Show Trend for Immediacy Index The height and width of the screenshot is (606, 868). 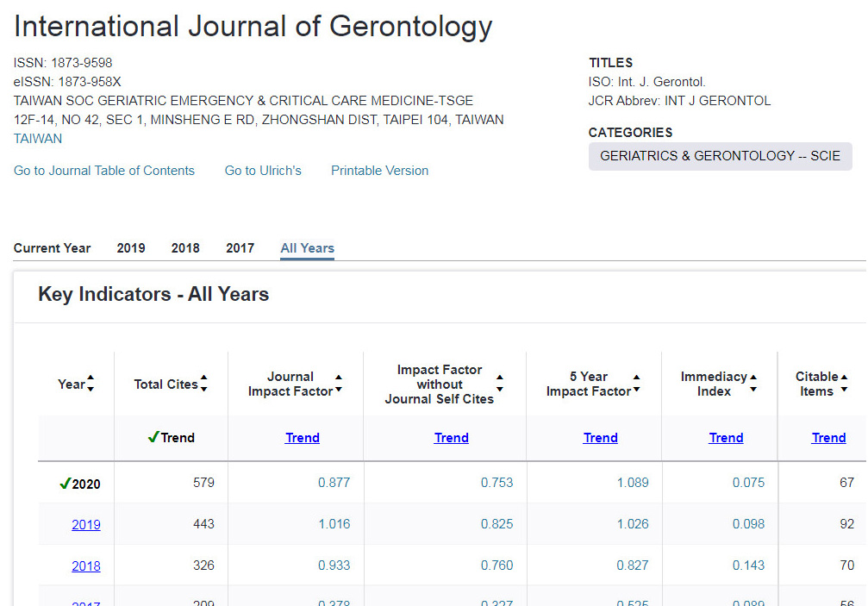pyautogui.click(x=726, y=438)
